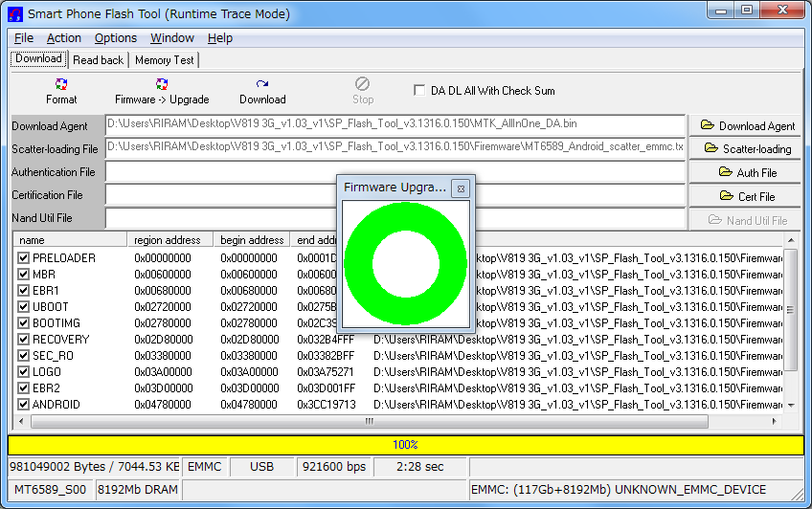Uncheck the EBR1 partition checkbox
This screenshot has width=812, height=509.
23,290
